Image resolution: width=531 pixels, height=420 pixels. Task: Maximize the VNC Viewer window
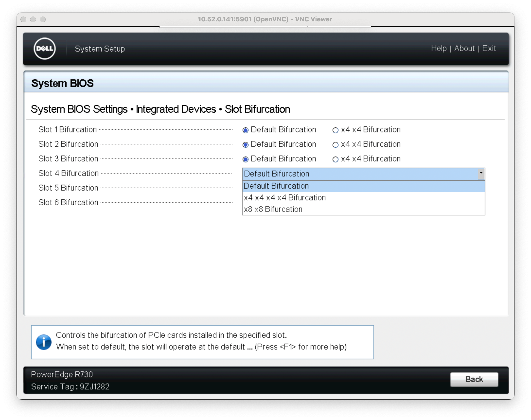pyautogui.click(x=43, y=19)
